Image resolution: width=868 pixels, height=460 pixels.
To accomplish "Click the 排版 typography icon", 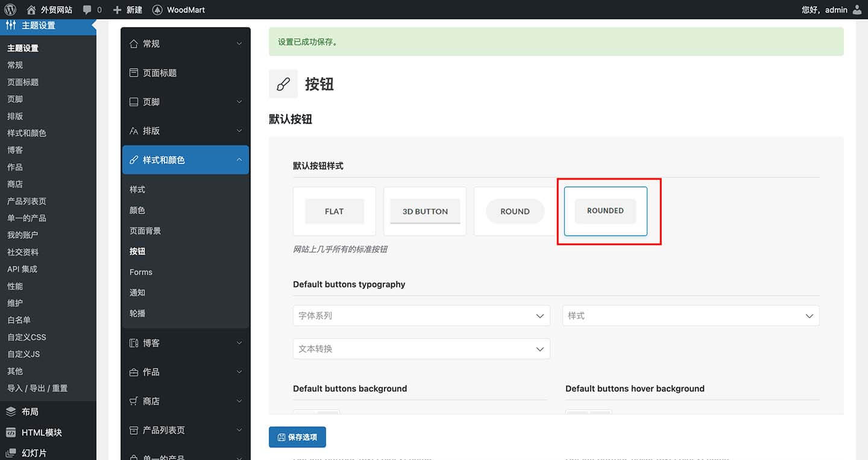I will click(134, 131).
